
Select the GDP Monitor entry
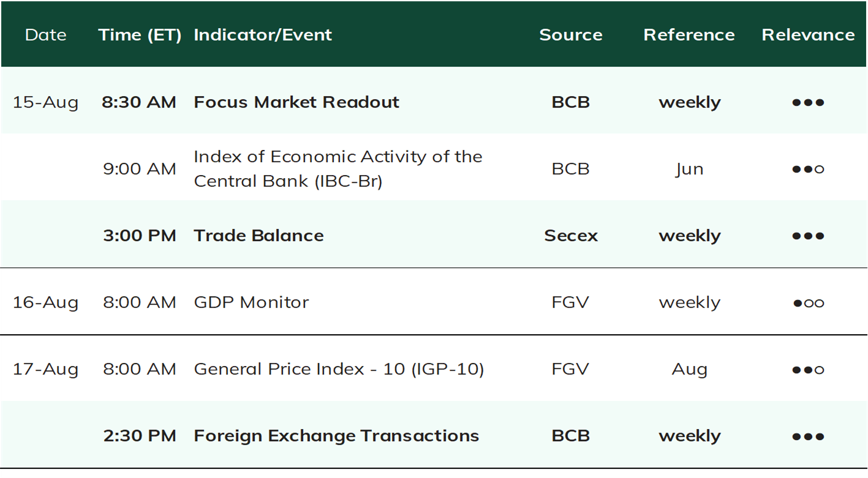click(251, 302)
